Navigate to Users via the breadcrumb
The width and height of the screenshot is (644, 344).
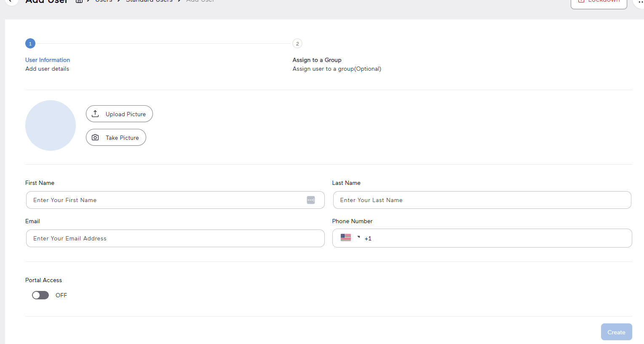click(104, 1)
